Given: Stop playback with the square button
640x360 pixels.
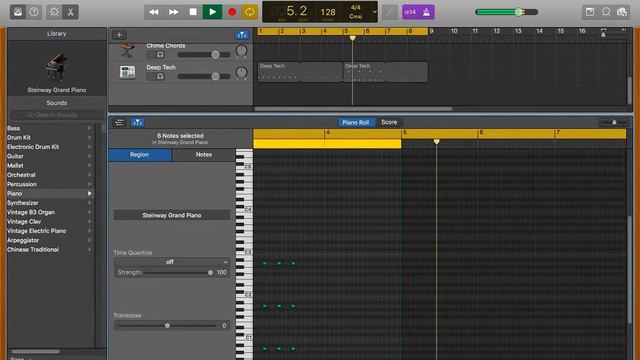Looking at the screenshot, I should point(193,12).
